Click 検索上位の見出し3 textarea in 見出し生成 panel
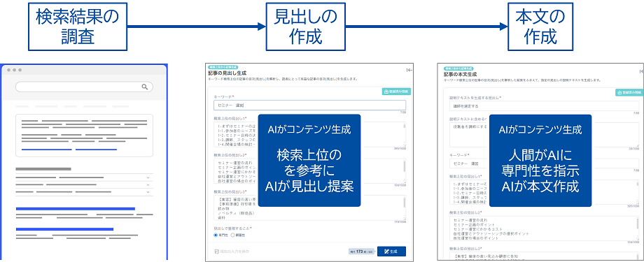 [x=309, y=208]
